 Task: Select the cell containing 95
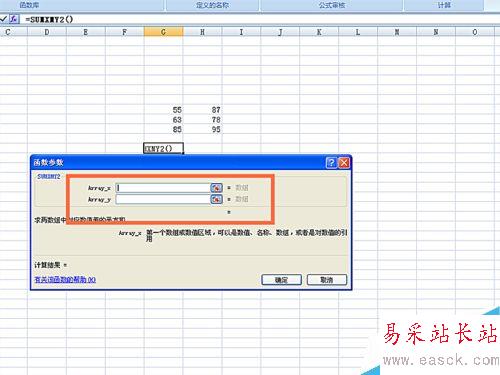tap(202, 129)
